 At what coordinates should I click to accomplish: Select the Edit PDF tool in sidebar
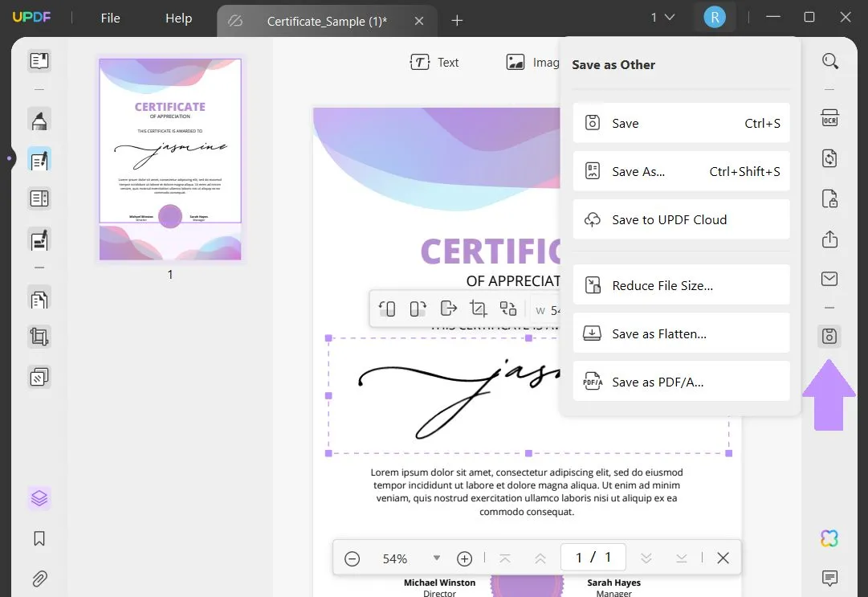tap(39, 161)
